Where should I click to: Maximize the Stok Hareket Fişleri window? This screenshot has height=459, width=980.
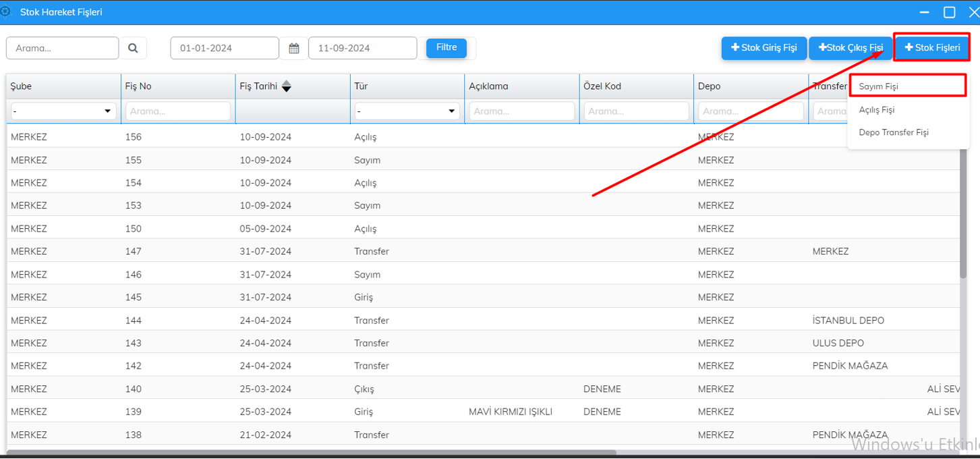tap(949, 12)
